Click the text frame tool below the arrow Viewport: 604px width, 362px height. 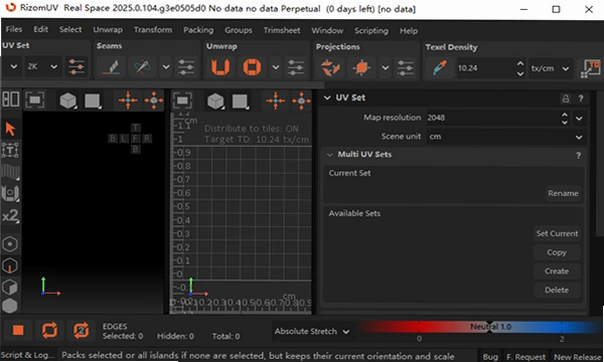pyautogui.click(x=10, y=150)
